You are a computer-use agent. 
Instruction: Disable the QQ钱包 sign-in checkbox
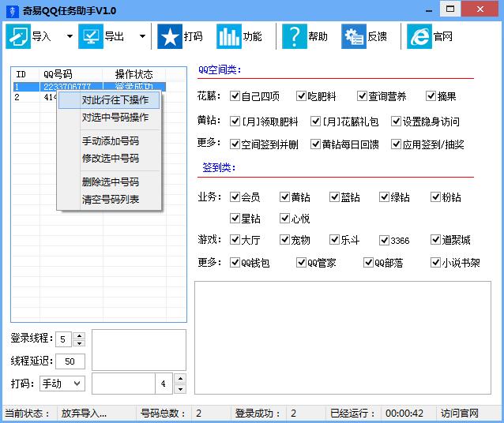tap(235, 263)
